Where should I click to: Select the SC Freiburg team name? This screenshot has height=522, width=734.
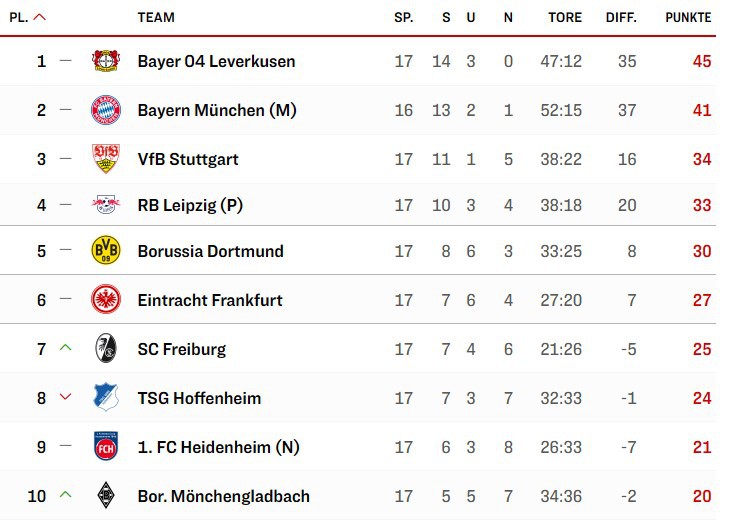pyautogui.click(x=181, y=349)
